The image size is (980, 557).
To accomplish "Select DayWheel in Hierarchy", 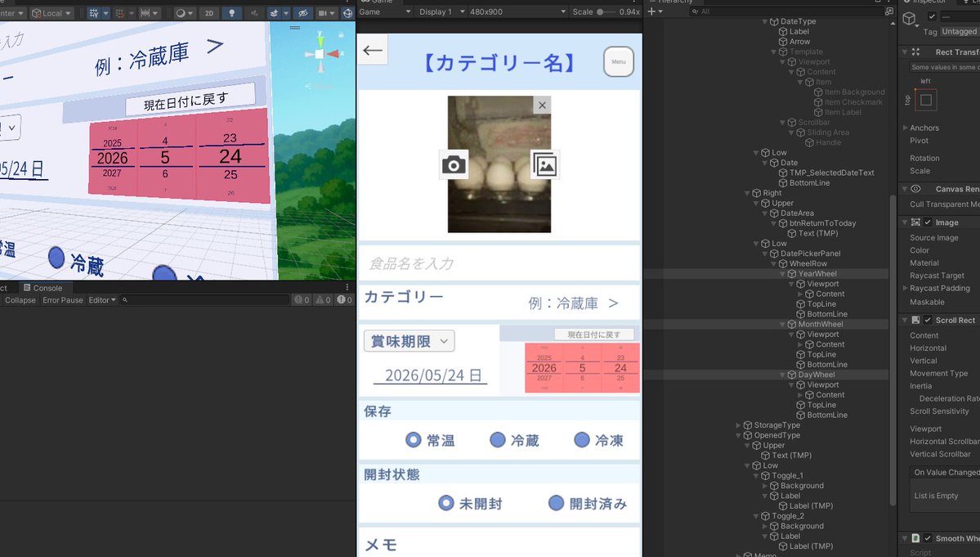I will 817,375.
